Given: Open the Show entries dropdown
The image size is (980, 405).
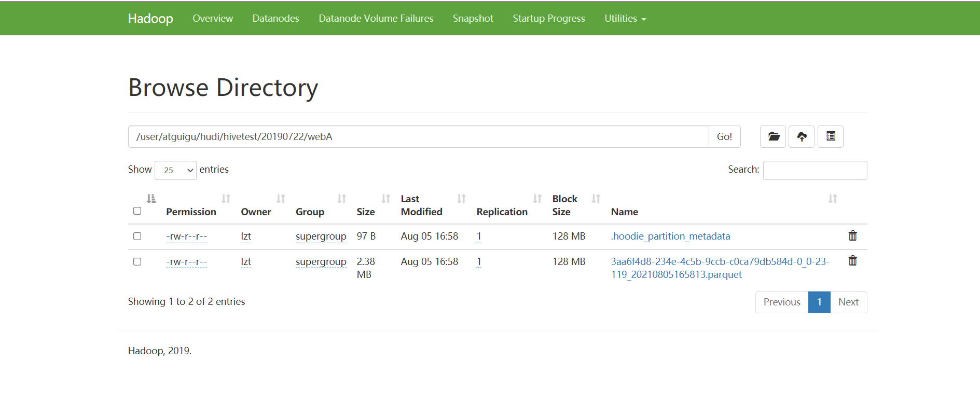Looking at the screenshot, I should click(175, 170).
